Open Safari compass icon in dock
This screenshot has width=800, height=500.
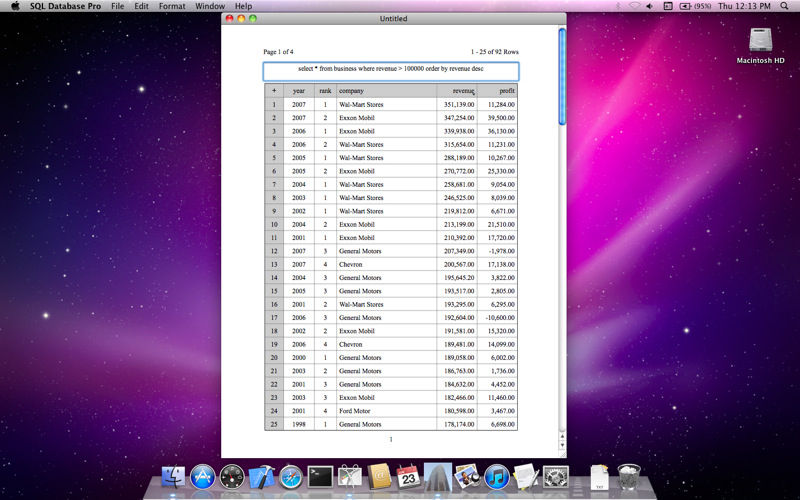point(291,478)
